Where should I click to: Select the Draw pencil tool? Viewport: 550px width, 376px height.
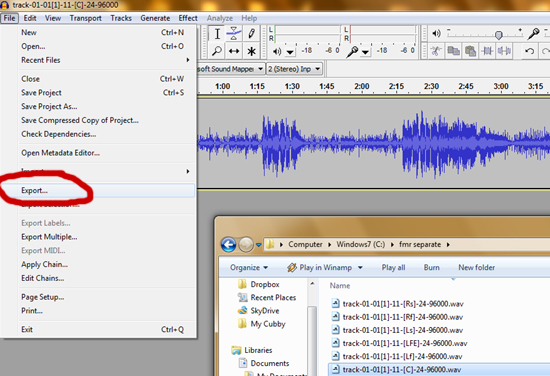(x=251, y=34)
